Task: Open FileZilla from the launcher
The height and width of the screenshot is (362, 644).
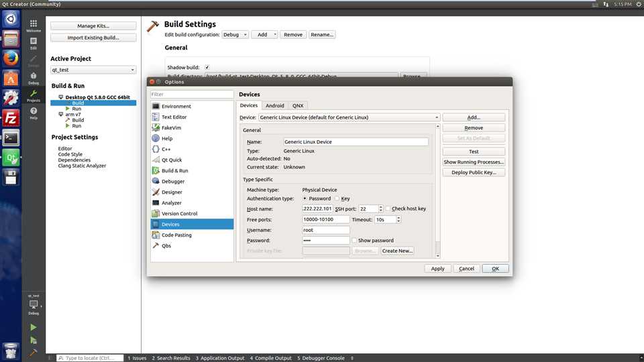Action: click(x=11, y=118)
